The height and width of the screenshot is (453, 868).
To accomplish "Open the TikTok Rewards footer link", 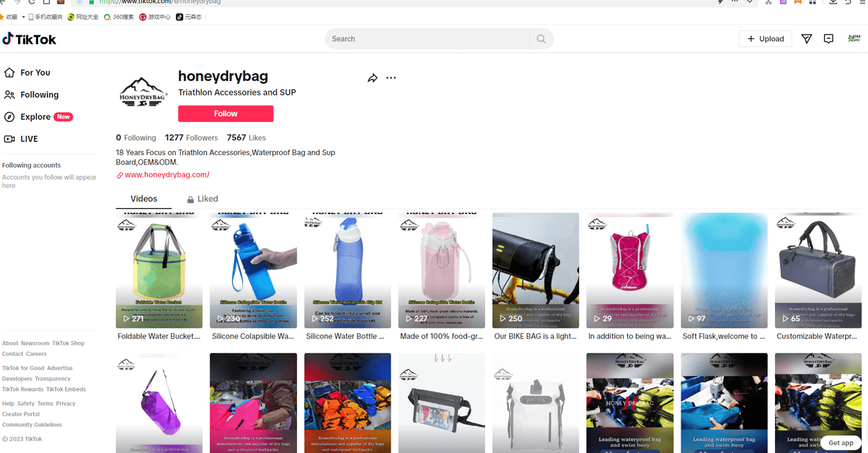I will tap(23, 389).
